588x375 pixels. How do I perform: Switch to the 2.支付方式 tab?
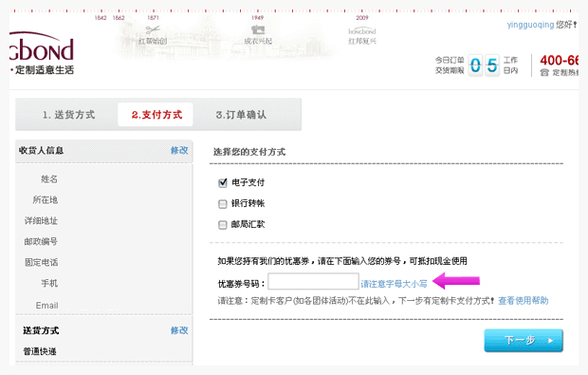[x=156, y=115]
